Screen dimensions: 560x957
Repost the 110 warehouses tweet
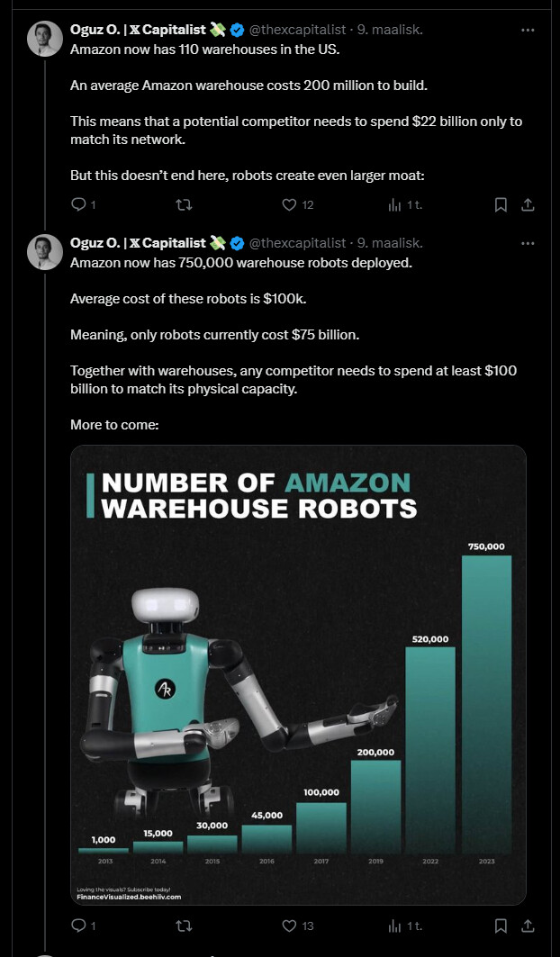(x=184, y=204)
